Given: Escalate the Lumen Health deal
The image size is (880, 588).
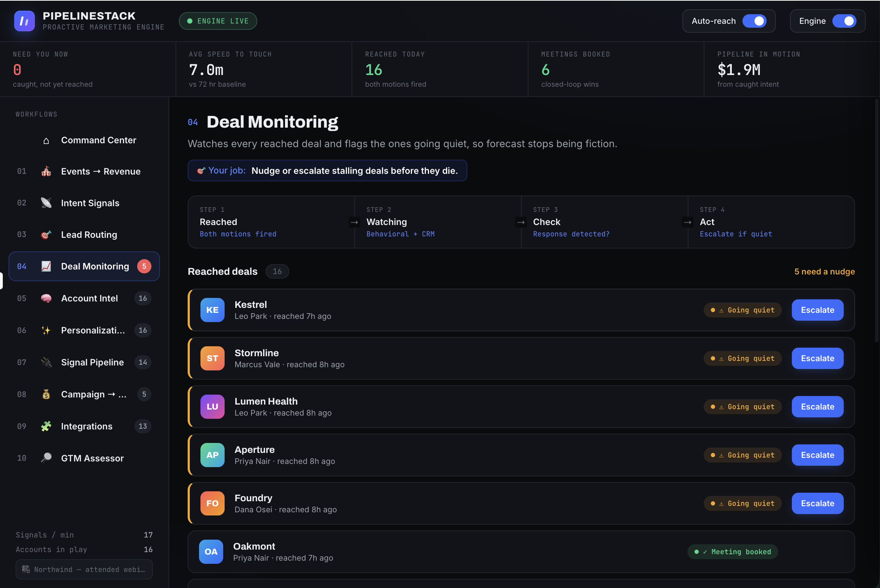Looking at the screenshot, I should 817,407.
